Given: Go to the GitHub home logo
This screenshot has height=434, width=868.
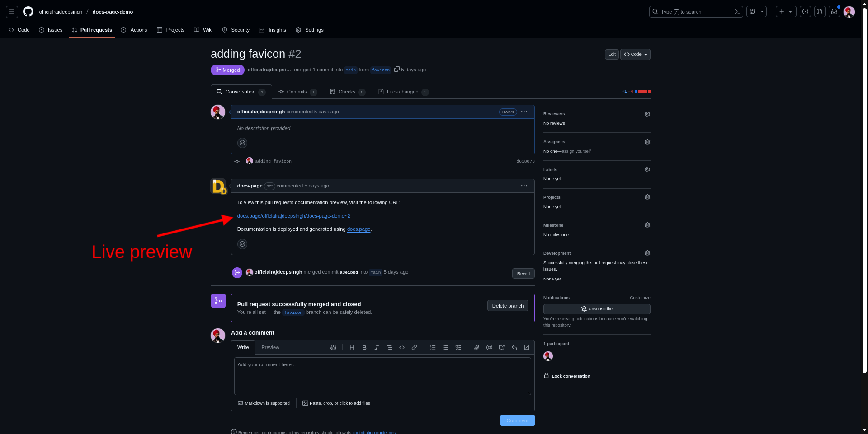Looking at the screenshot, I should click(x=28, y=12).
